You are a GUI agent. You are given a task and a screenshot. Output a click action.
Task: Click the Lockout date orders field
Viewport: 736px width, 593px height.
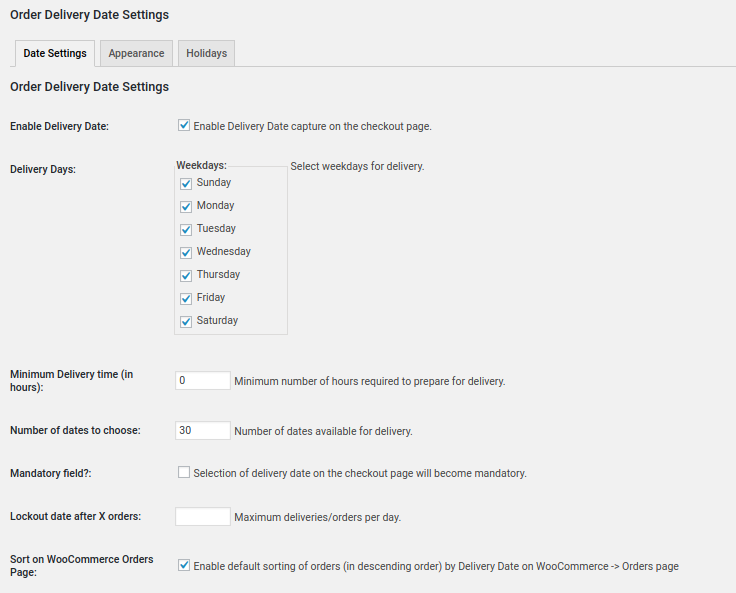(203, 517)
